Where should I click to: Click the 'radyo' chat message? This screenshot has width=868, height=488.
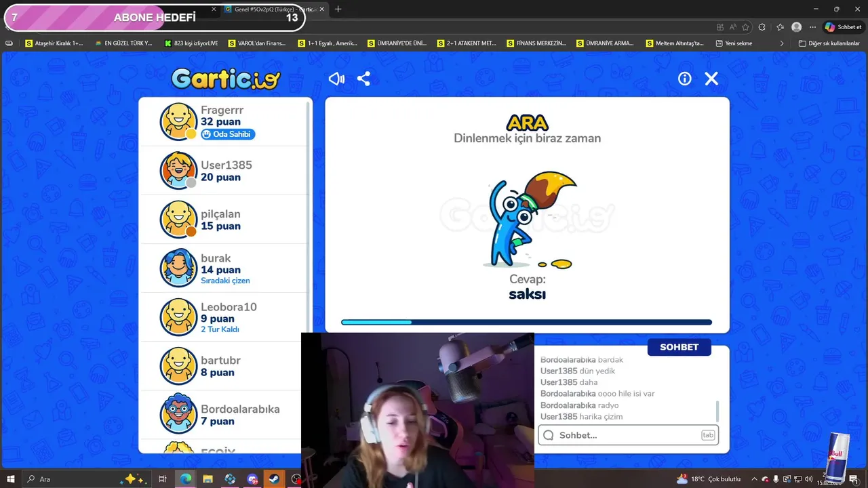tap(608, 405)
